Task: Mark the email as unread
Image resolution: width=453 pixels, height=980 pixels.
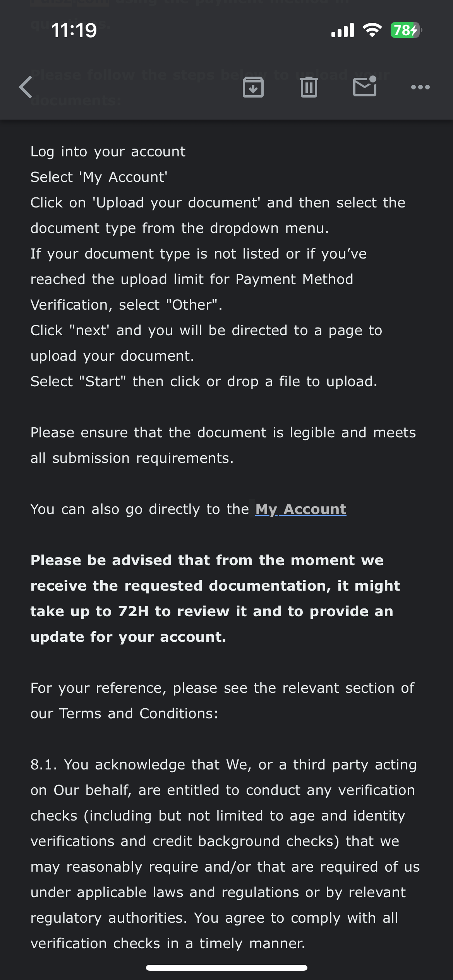Action: coord(365,86)
